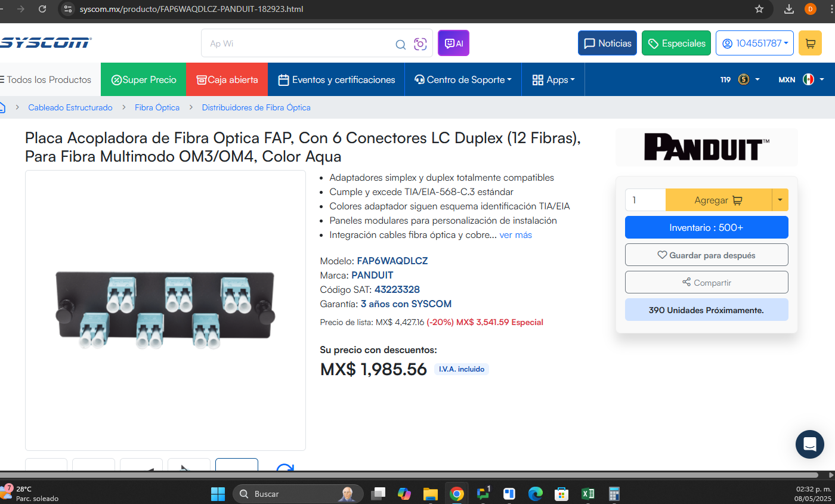This screenshot has height=504, width=835.
Task: Bookmark this page with star icon
Action: 759,9
